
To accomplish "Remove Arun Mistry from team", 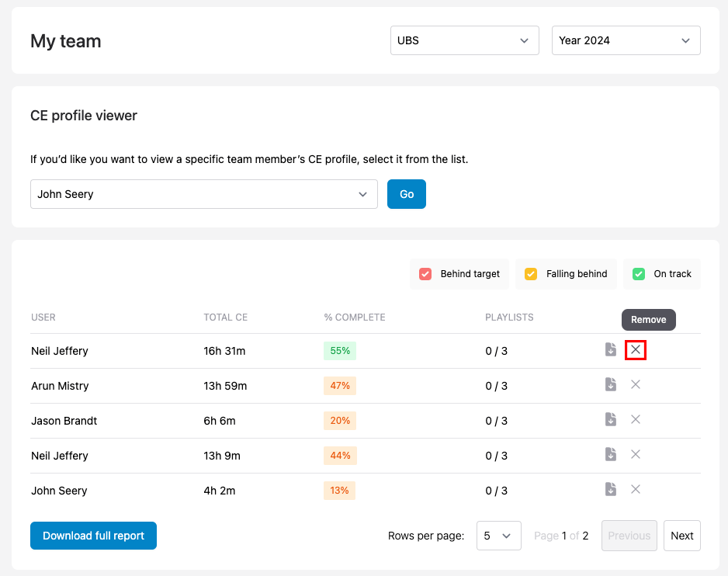I will pos(636,385).
